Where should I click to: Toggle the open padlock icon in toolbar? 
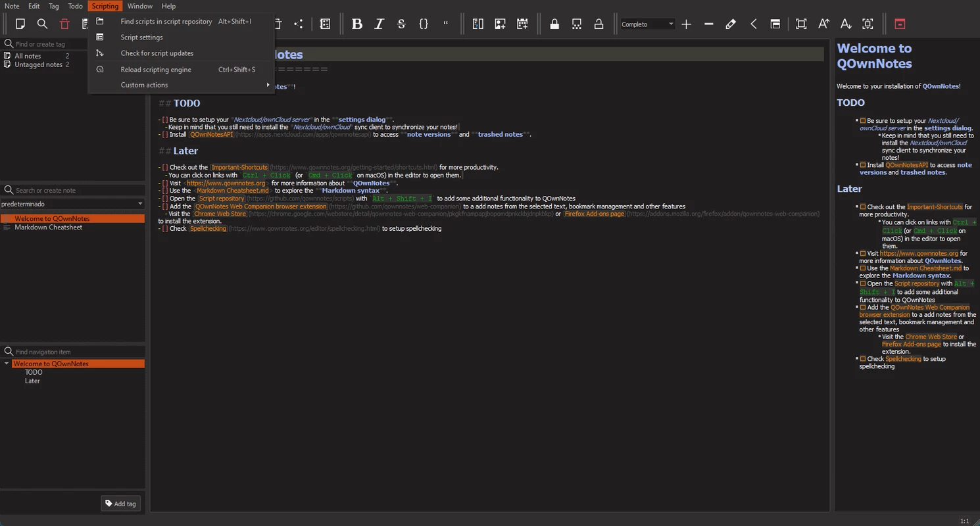[599, 24]
